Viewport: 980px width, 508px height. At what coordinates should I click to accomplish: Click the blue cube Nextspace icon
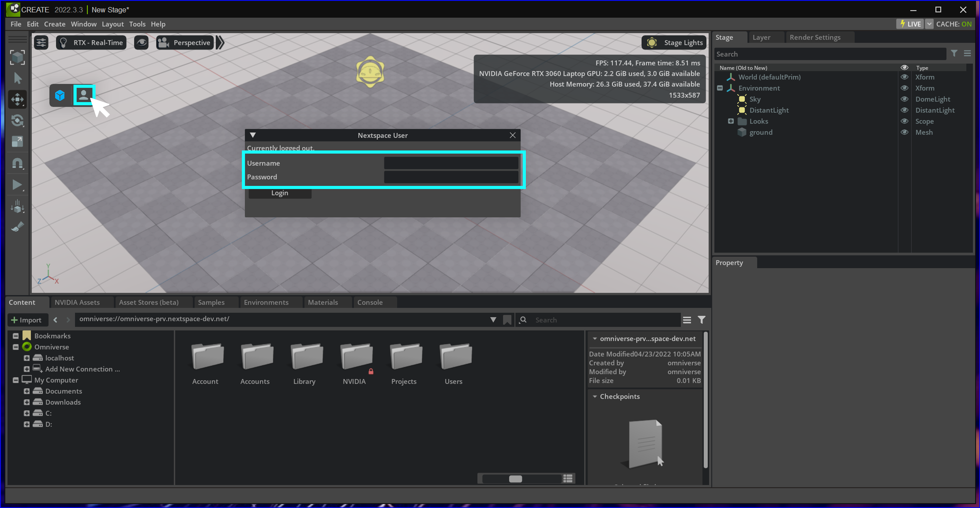(60, 95)
